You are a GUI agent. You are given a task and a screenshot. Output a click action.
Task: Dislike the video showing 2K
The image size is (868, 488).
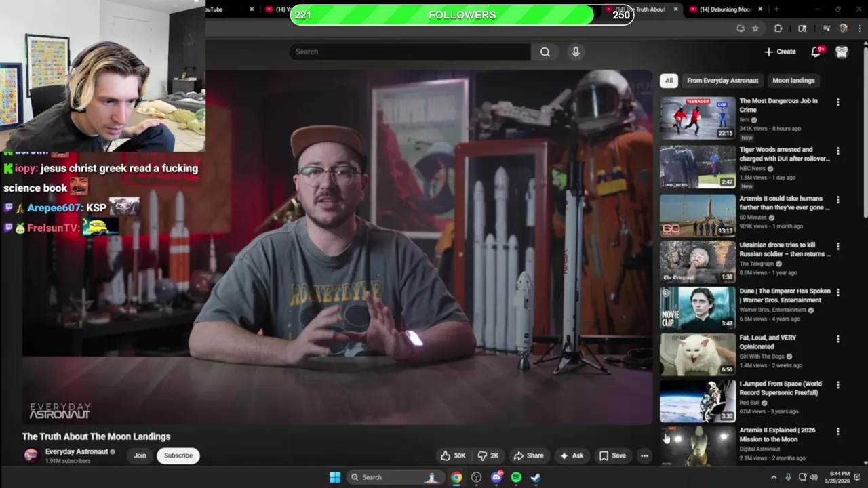pos(488,455)
